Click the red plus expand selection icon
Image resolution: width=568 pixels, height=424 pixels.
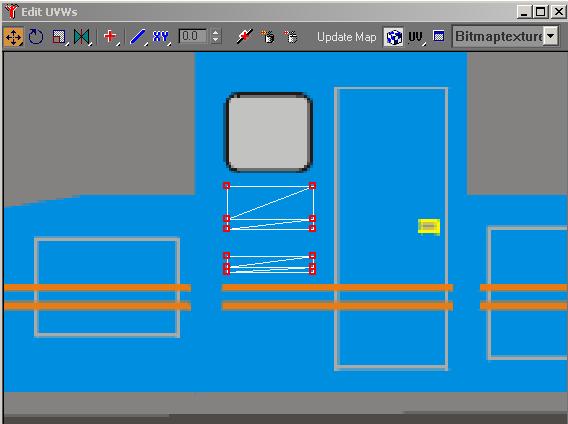pyautogui.click(x=110, y=37)
